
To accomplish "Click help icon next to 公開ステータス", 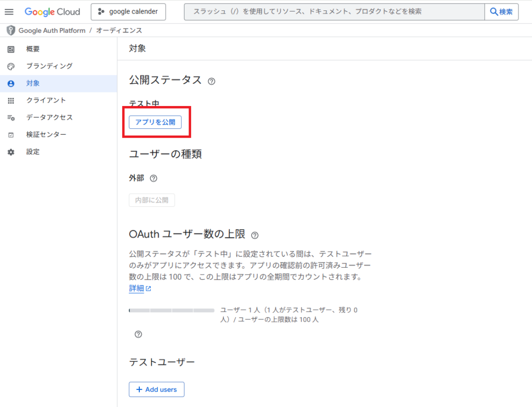I will [x=211, y=81].
